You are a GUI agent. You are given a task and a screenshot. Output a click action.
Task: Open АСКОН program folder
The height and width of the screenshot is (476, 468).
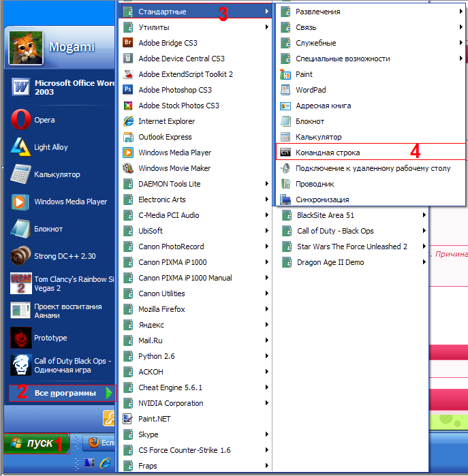(x=196, y=372)
